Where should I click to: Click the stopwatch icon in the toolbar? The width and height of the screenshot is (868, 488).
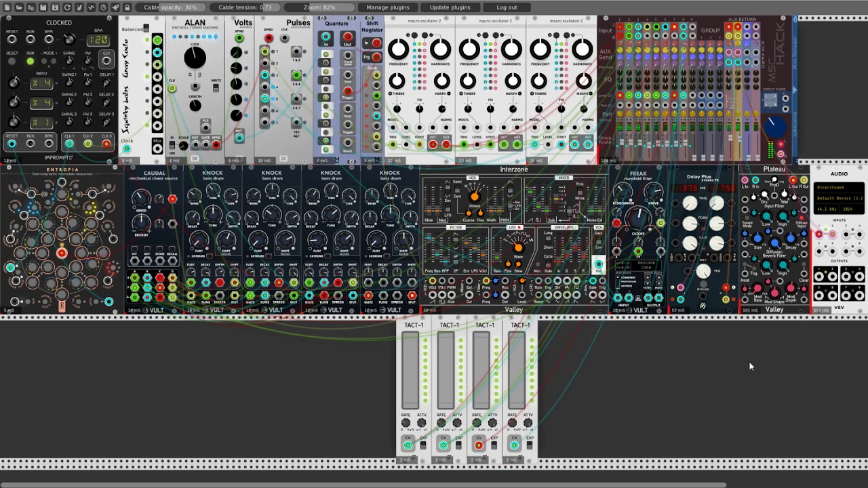103,7
